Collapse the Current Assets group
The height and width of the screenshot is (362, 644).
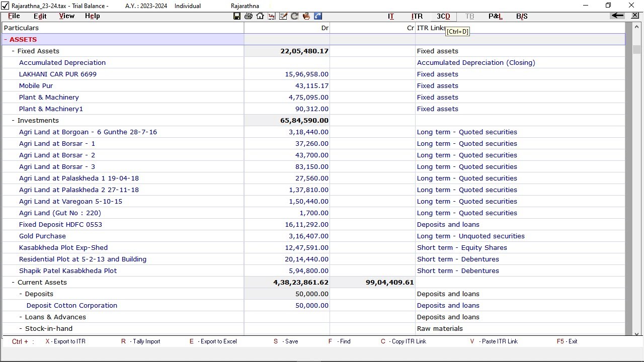point(14,282)
